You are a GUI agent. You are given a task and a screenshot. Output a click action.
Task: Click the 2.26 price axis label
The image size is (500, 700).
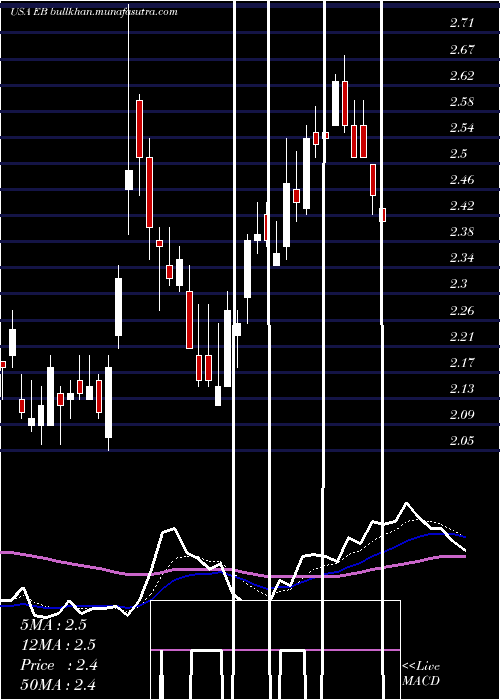click(x=462, y=310)
